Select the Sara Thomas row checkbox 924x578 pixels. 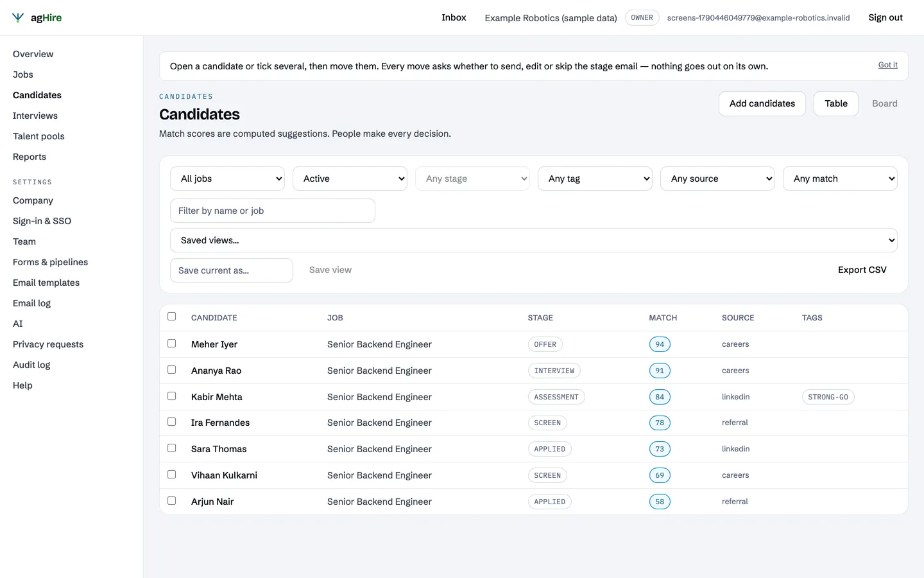pyautogui.click(x=171, y=448)
